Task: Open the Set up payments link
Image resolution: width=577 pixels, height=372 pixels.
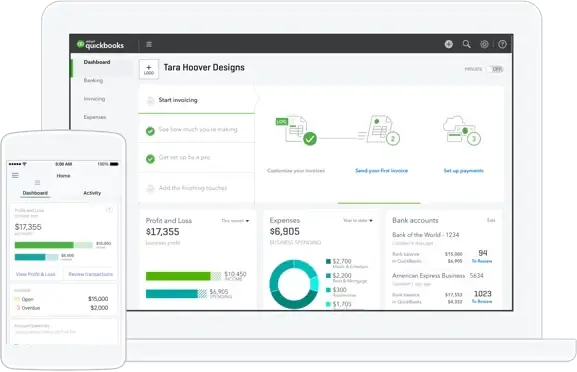Action: coord(464,170)
